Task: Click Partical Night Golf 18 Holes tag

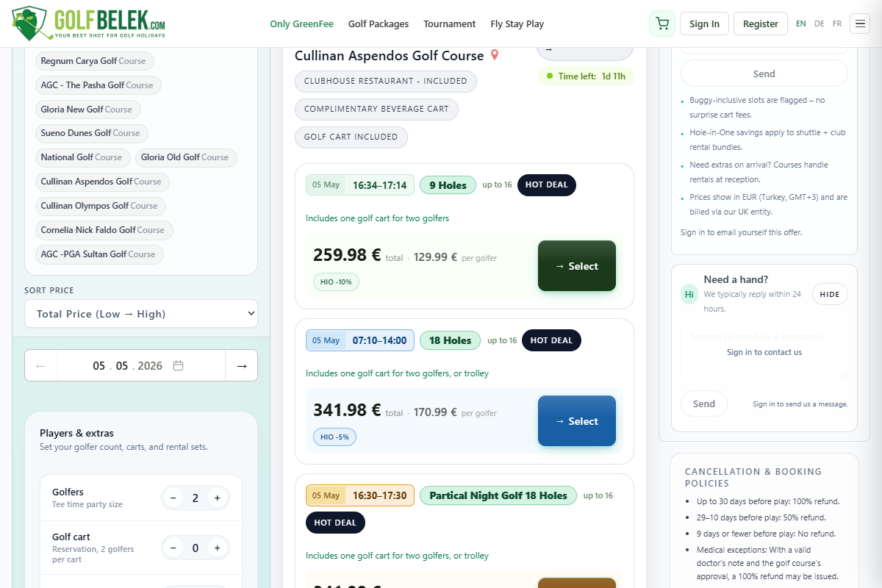Action: tap(498, 495)
